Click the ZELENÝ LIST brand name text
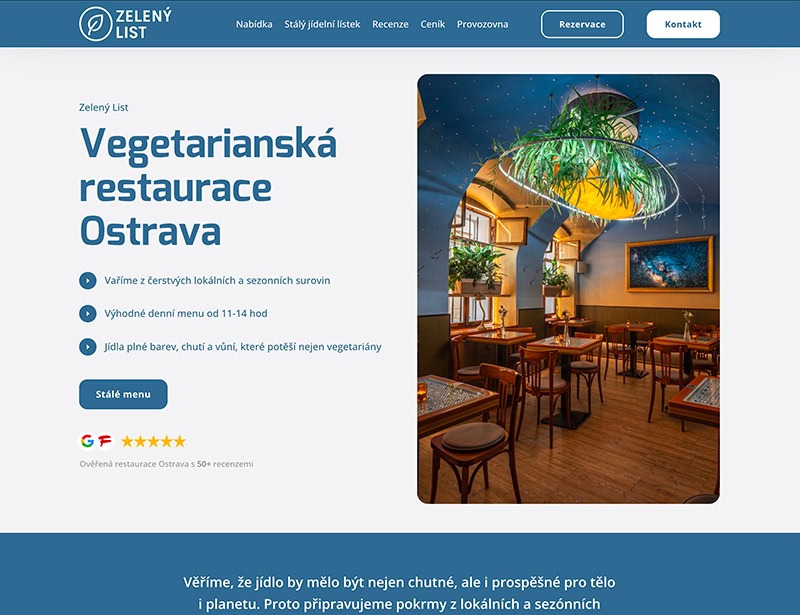Screen dimensions: 800x615 [x=143, y=24]
